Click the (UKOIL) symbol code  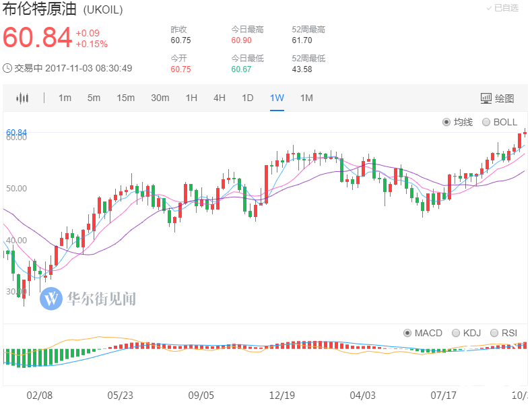point(103,10)
